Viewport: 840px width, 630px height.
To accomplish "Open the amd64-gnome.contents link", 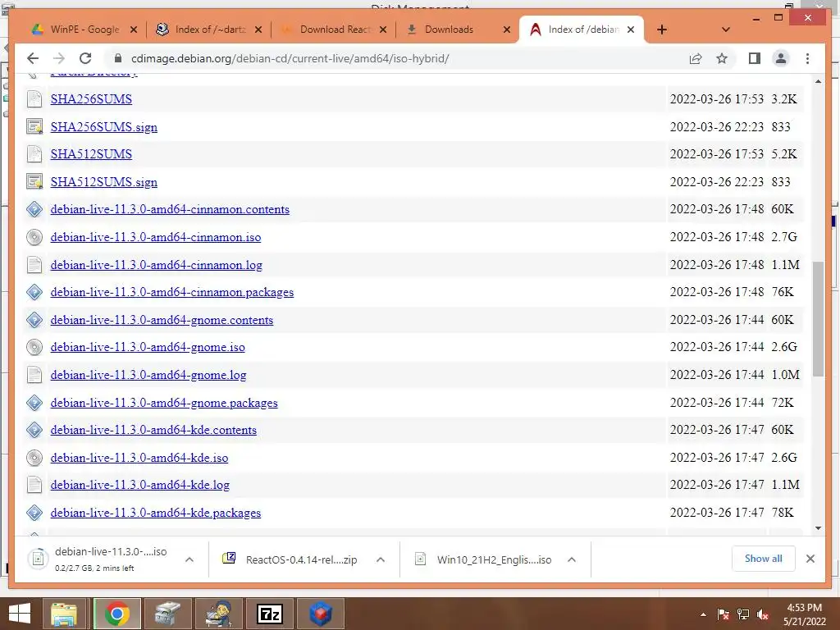I will coord(162,320).
